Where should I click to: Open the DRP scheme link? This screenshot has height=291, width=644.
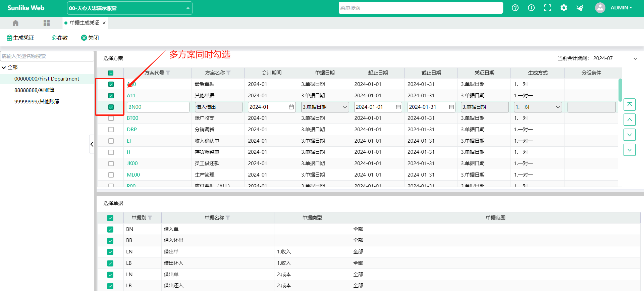coord(132,130)
